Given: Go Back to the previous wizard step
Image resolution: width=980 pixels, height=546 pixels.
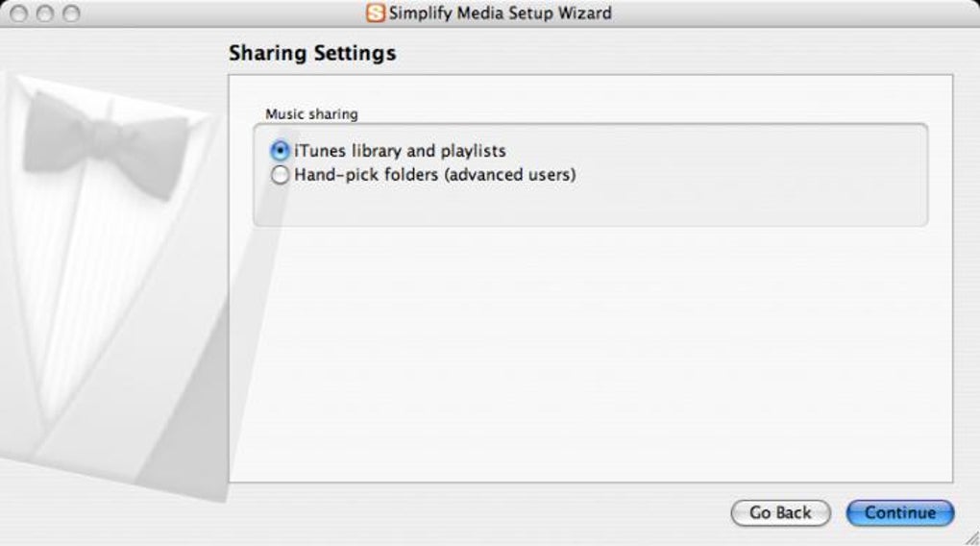Looking at the screenshot, I should coord(780,513).
